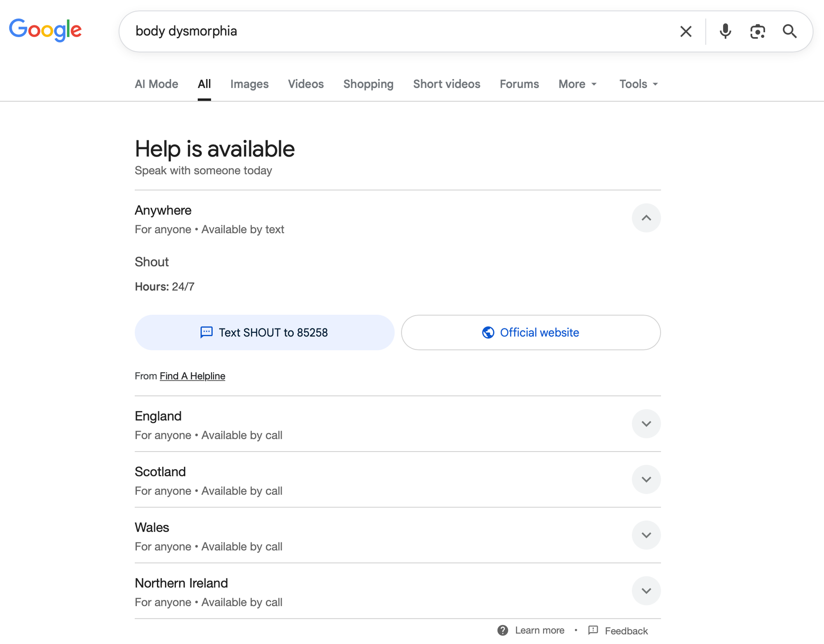Click the magnifying glass search icon

(x=789, y=31)
